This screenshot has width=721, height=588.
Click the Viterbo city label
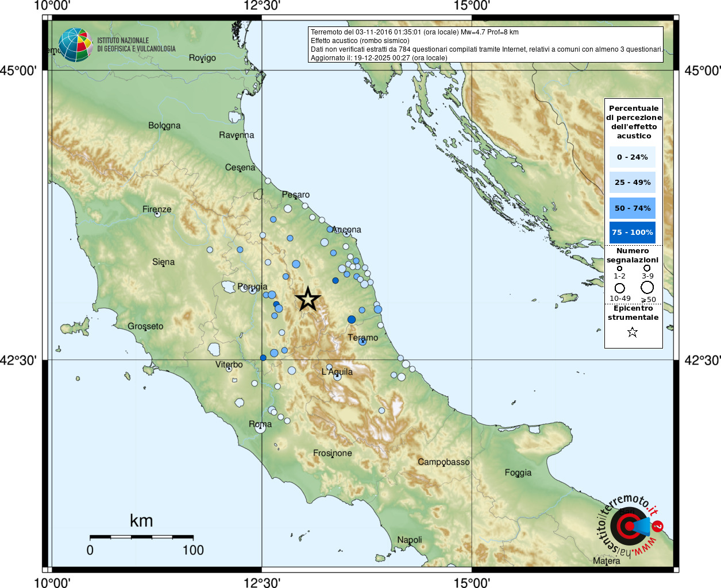pos(229,365)
